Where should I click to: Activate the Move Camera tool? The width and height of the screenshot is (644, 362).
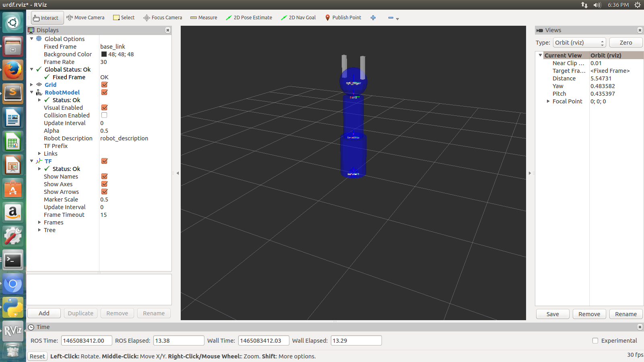click(85, 18)
